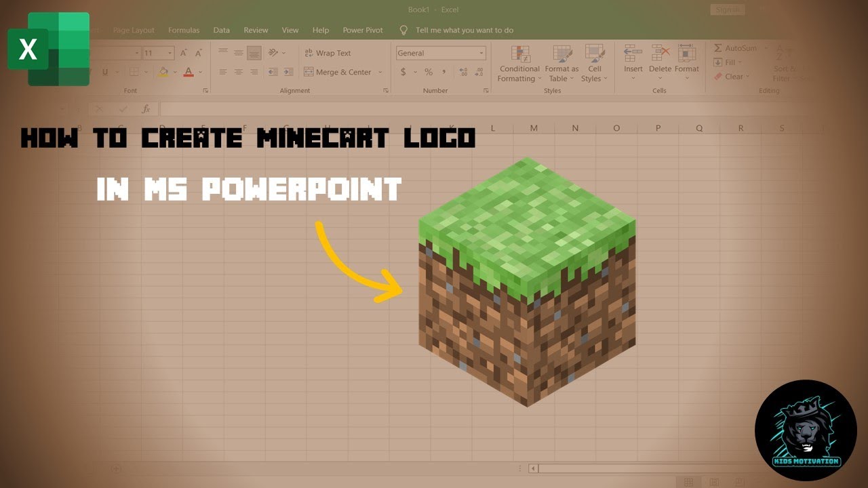Toggle underline formatting
Image resolution: width=868 pixels, height=488 pixels.
tap(105, 72)
